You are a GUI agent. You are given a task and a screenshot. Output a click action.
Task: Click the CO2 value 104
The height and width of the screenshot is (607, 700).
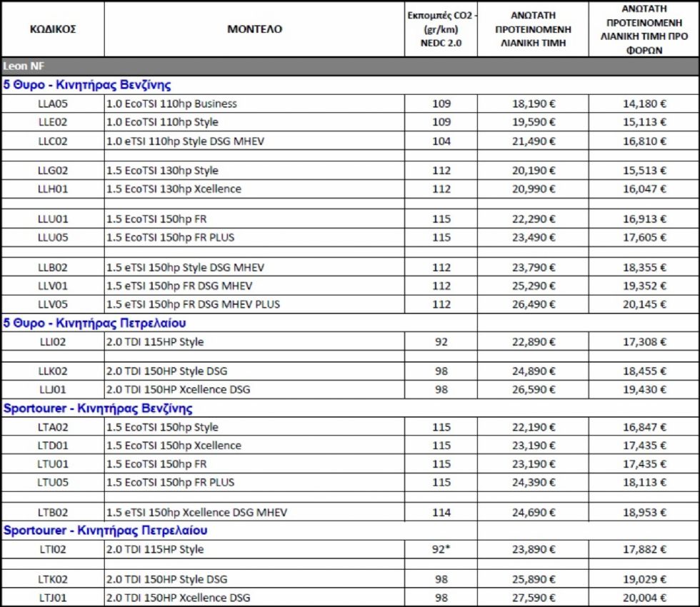[441, 141]
